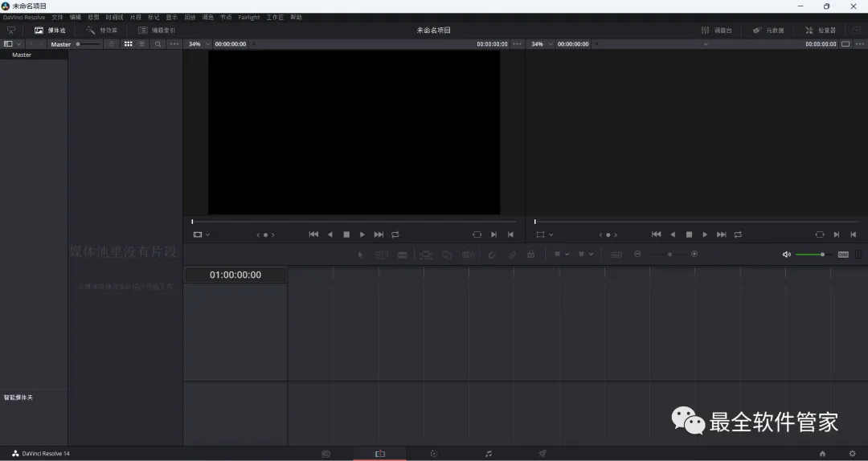Play source viewer in reverse

pyautogui.click(x=330, y=235)
